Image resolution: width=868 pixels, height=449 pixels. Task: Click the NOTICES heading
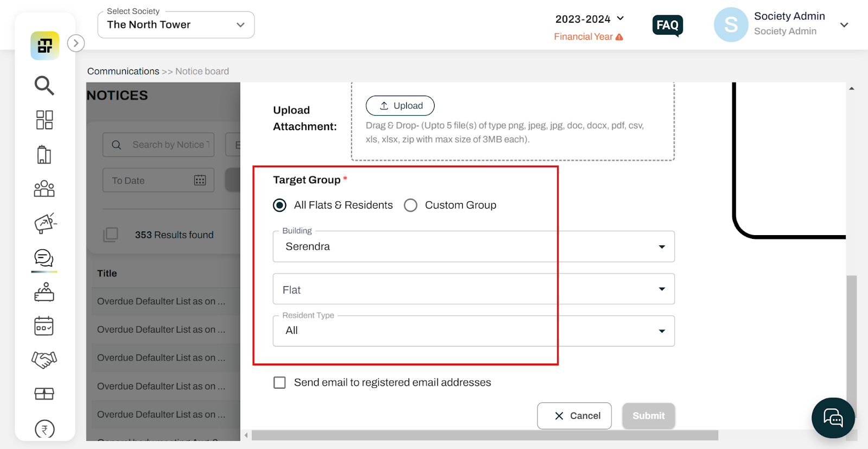click(x=118, y=96)
